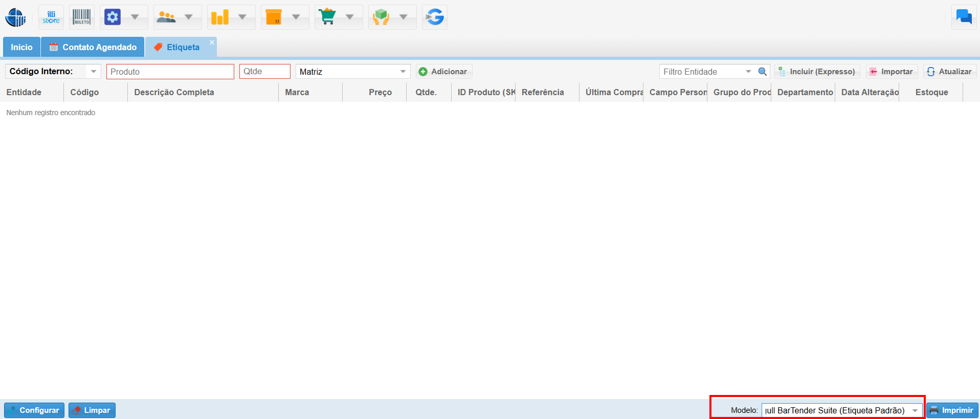This screenshot has width=980, height=419.
Task: Open the chat messages icon
Action: coord(964,17)
